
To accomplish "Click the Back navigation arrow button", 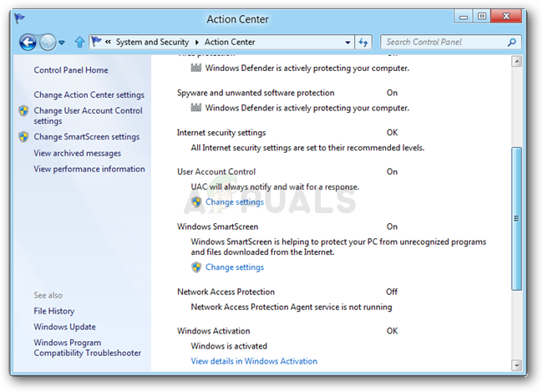I will click(x=28, y=43).
